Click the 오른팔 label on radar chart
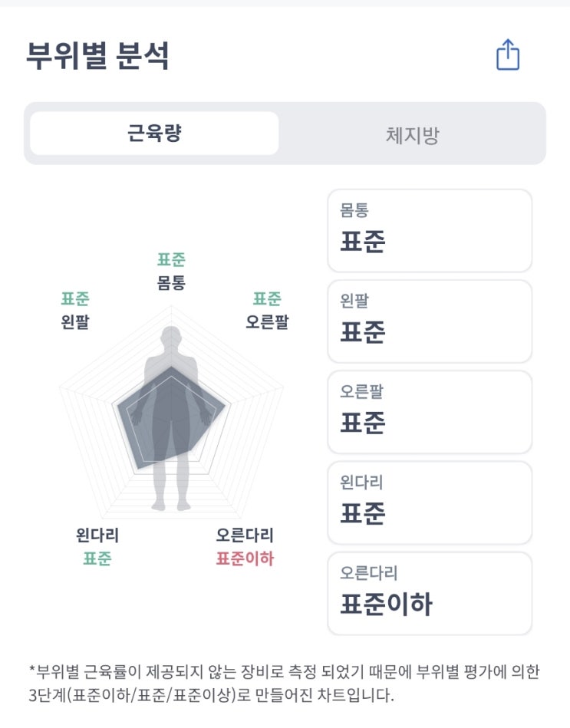The height and width of the screenshot is (728, 570). click(x=267, y=321)
